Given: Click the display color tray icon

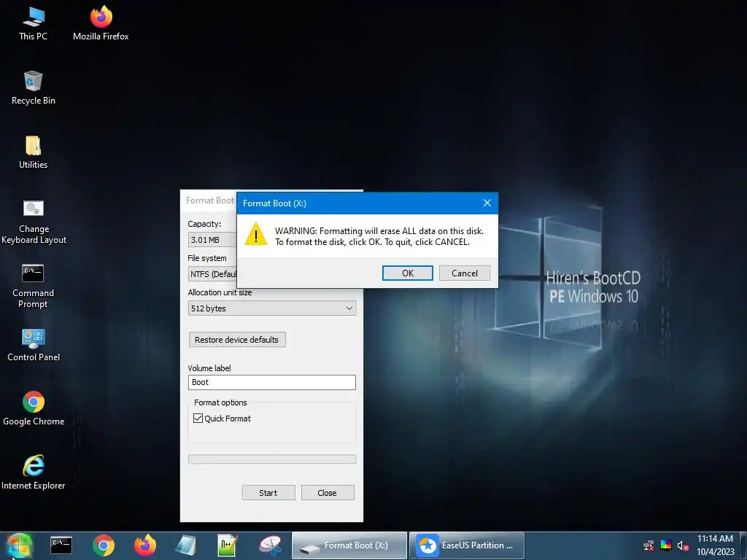Looking at the screenshot, I should coord(666,545).
